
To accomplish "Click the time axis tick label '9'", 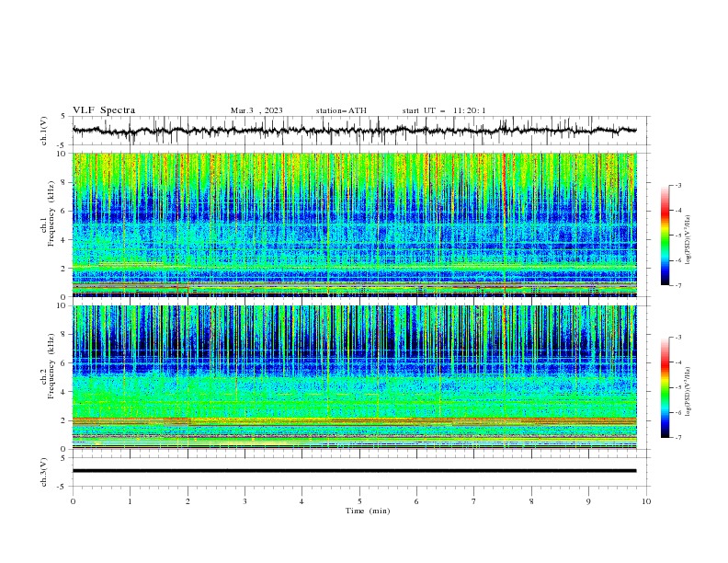I will coord(588,501).
